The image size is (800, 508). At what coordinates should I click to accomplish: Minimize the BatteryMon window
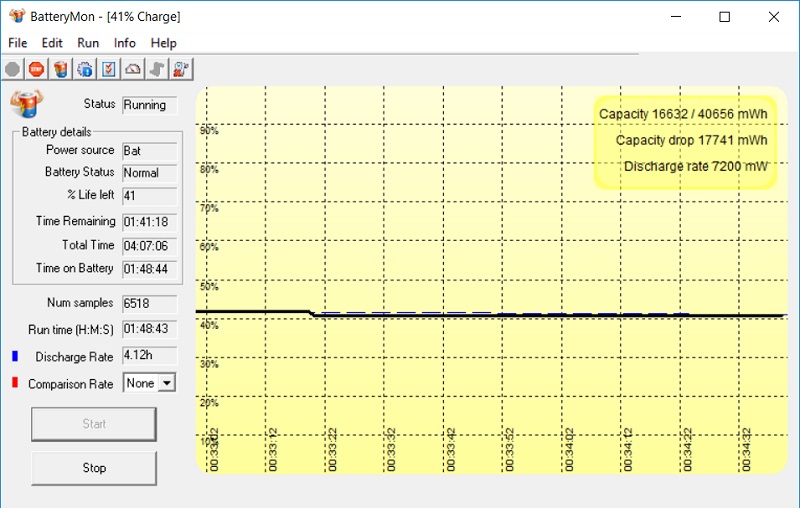click(x=676, y=16)
